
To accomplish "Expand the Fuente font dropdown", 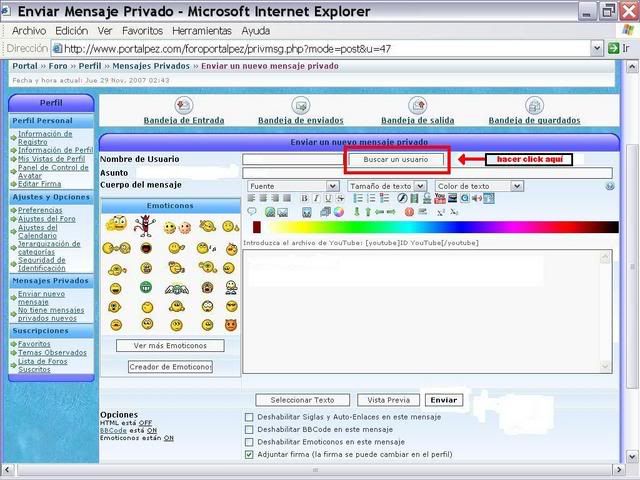I will coord(293,186).
